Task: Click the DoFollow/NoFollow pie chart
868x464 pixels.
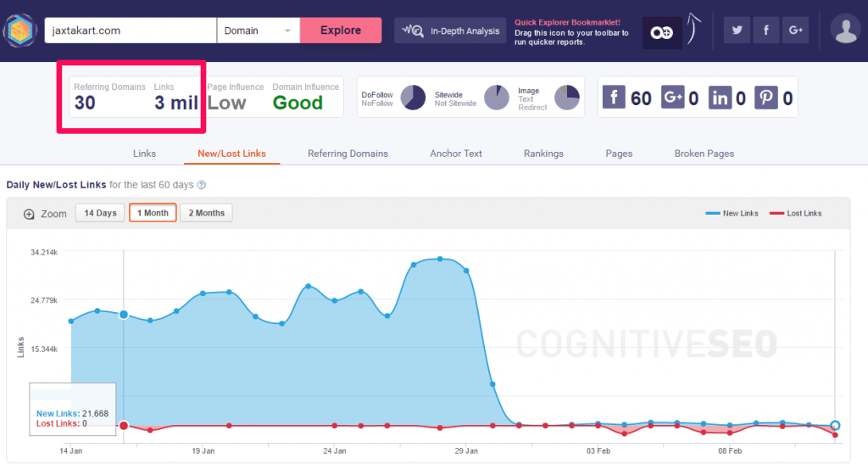Action: 413,98
